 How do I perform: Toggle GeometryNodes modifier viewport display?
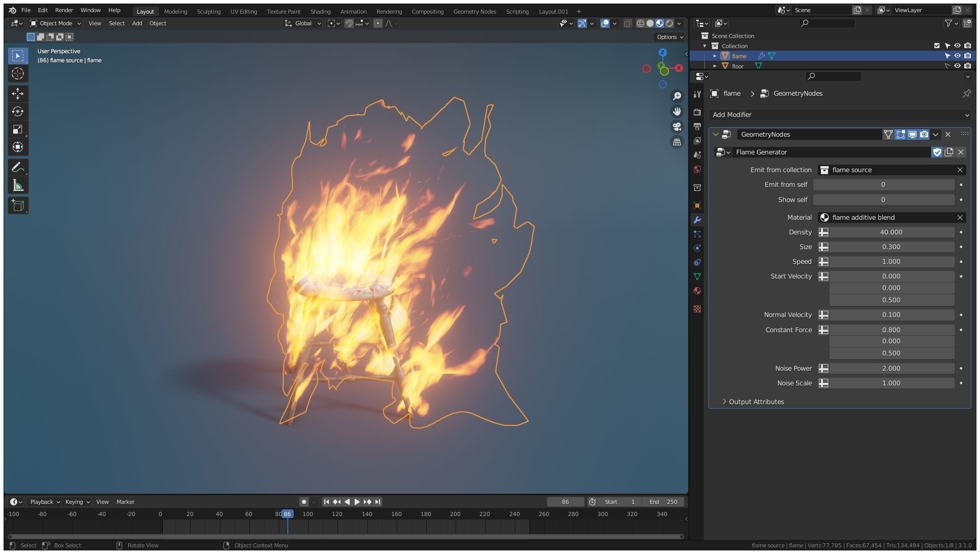click(x=912, y=134)
